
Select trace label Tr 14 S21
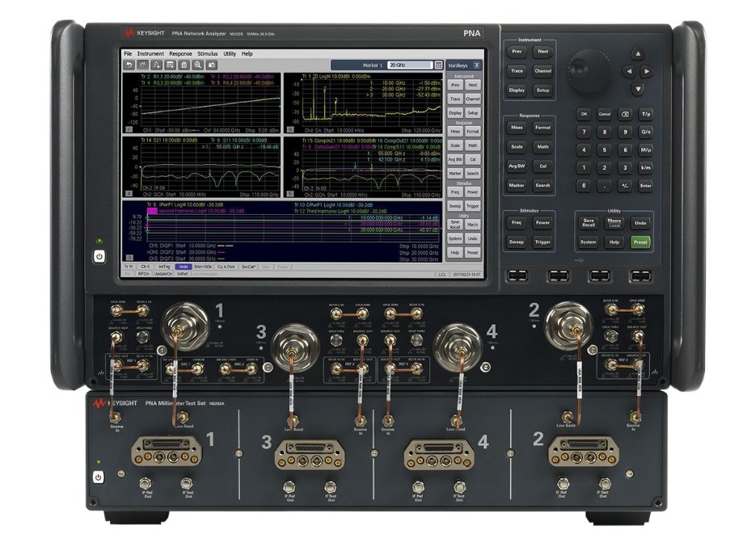pos(169,141)
